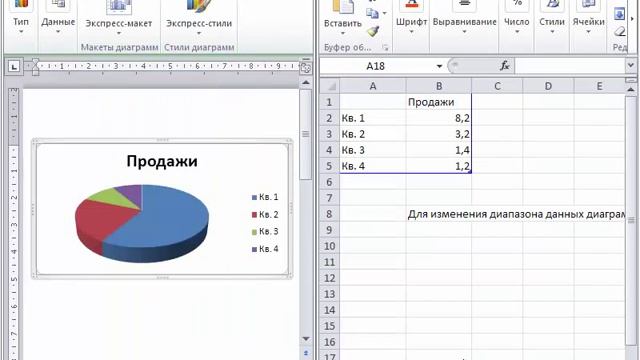The width and height of the screenshot is (640, 360).
Task: Click cell Кв. 2 in column A
Action: [x=373, y=134]
